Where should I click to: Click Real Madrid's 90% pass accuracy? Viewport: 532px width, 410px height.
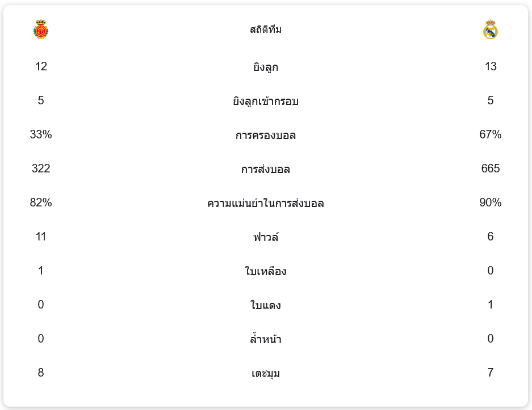coord(491,202)
